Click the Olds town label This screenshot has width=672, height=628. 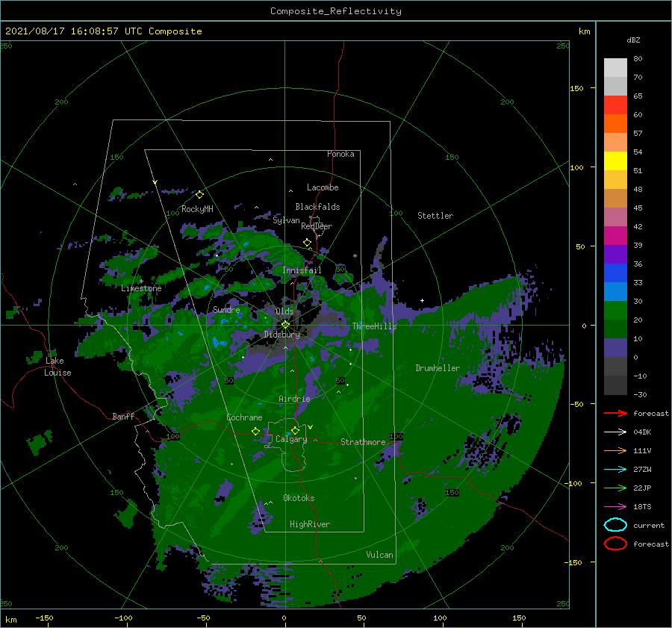(284, 311)
